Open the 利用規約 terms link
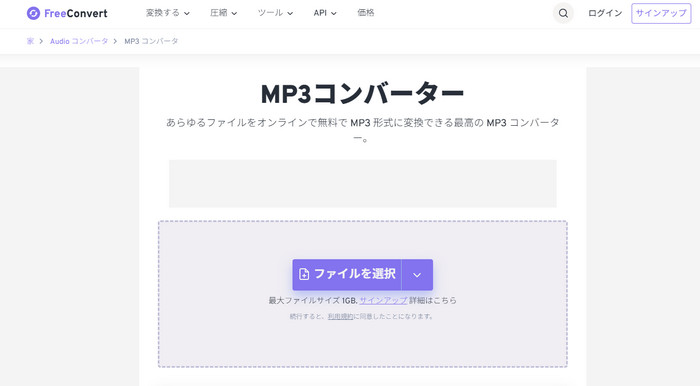Image resolution: width=700 pixels, height=386 pixels. (x=340, y=316)
